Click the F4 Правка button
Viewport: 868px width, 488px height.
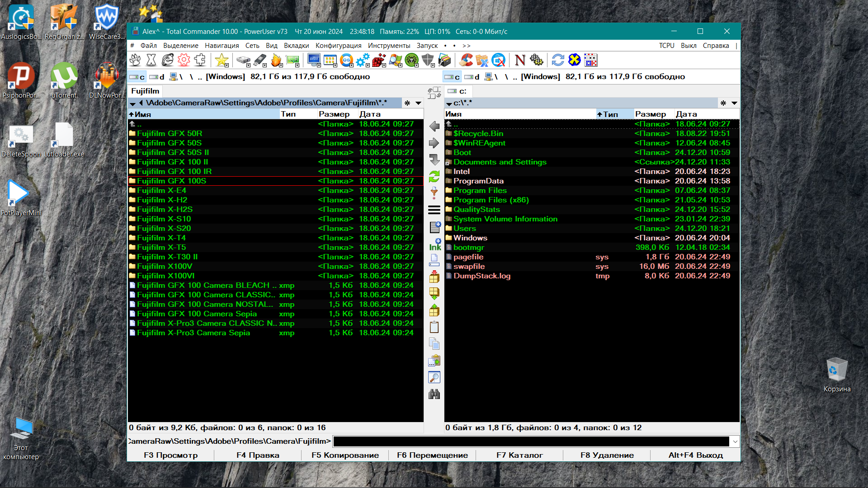258,455
